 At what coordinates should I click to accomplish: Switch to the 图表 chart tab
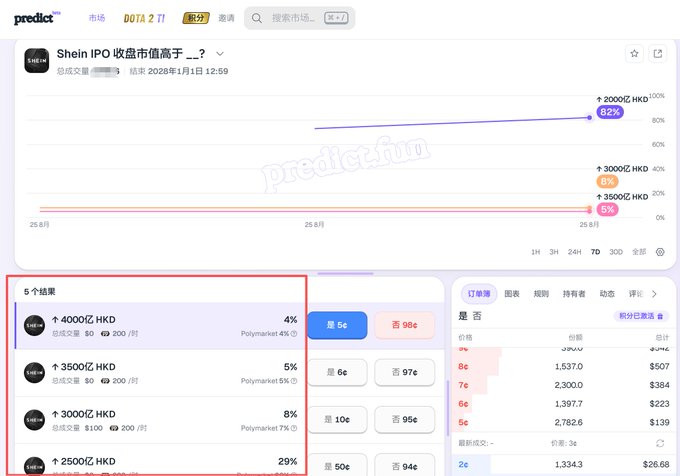coord(512,294)
